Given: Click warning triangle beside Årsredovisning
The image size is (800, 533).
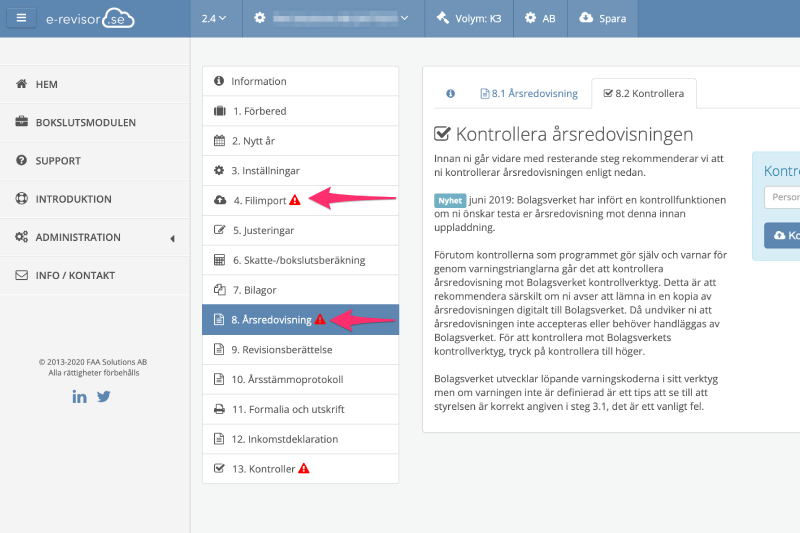Looking at the screenshot, I should coord(320,320).
